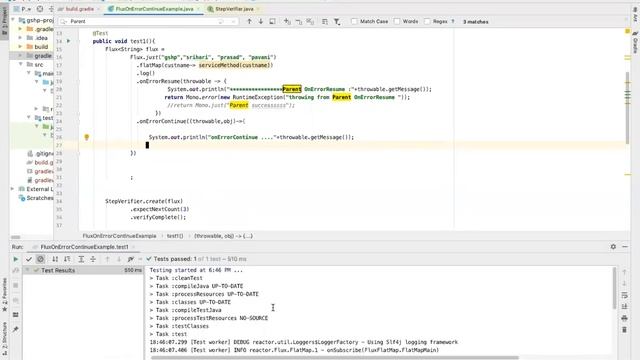Toggle show ignored tests icon
The width and height of the screenshot is (640, 360).
40,259
